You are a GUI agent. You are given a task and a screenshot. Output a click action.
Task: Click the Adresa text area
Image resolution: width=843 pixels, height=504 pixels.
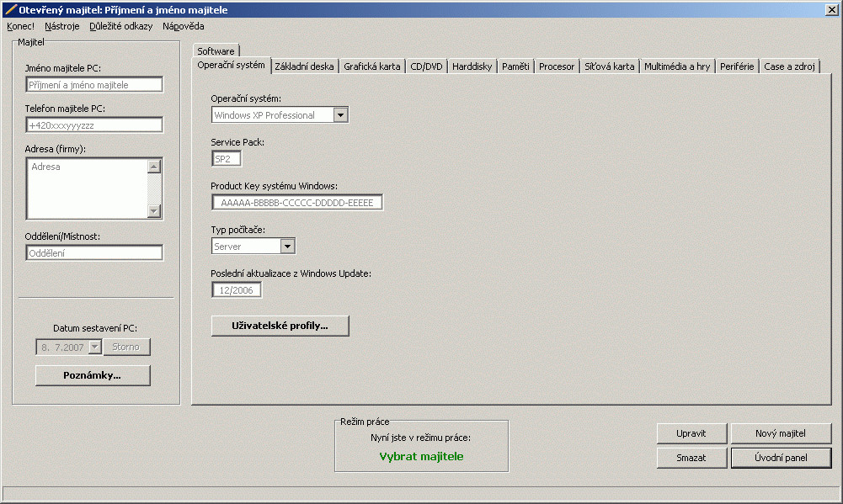pyautogui.click(x=87, y=188)
